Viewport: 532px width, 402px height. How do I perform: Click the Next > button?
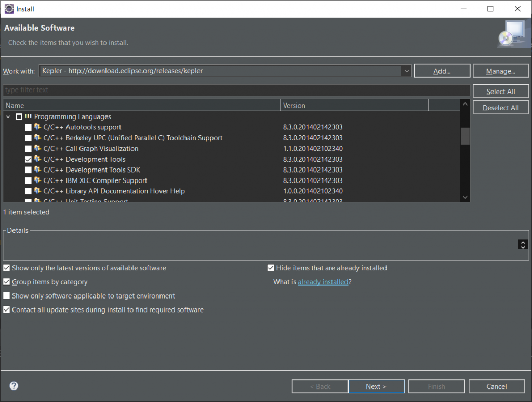tap(376, 386)
